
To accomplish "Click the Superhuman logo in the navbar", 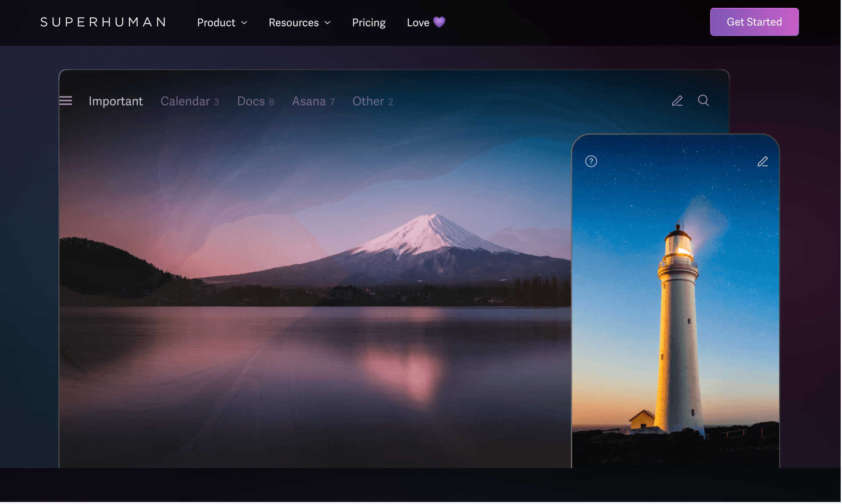I will coord(103,21).
